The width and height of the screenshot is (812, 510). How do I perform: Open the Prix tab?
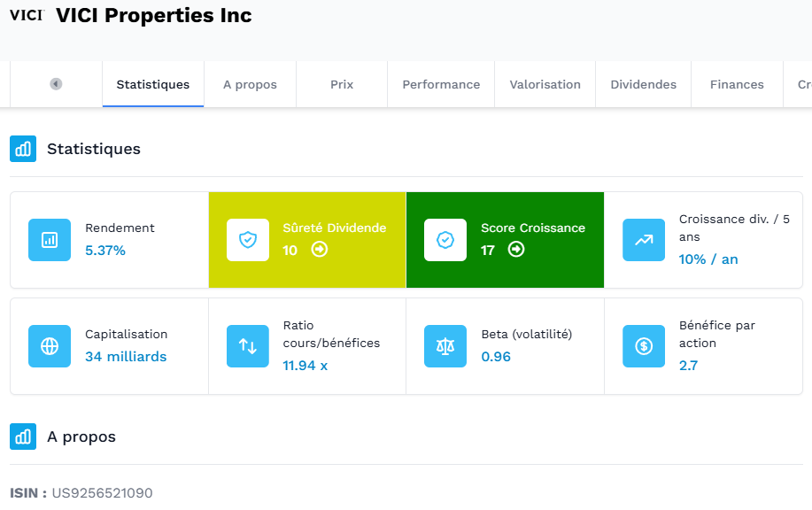click(342, 84)
